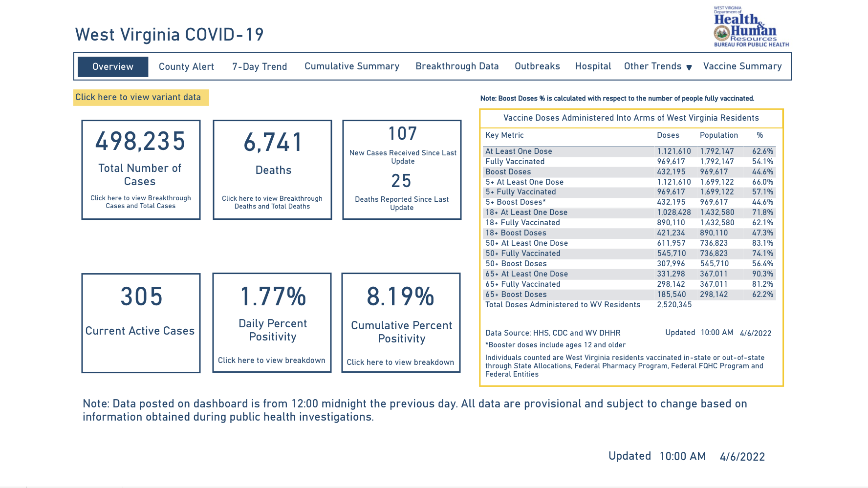868x488 pixels.
Task: View Cumulative Percent Positivity breakdown
Action: [x=400, y=362]
